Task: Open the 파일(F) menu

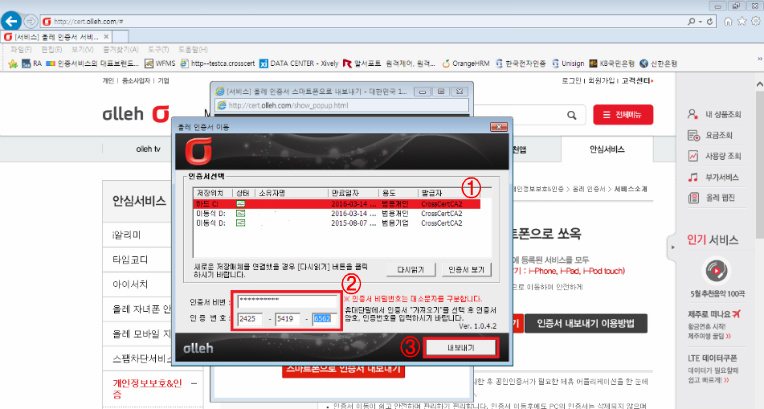Action: [21, 50]
